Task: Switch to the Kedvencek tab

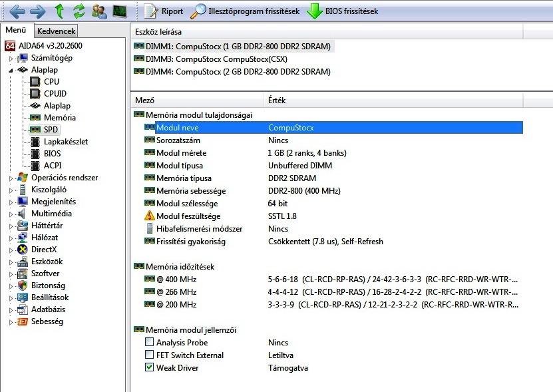Action: [x=56, y=31]
